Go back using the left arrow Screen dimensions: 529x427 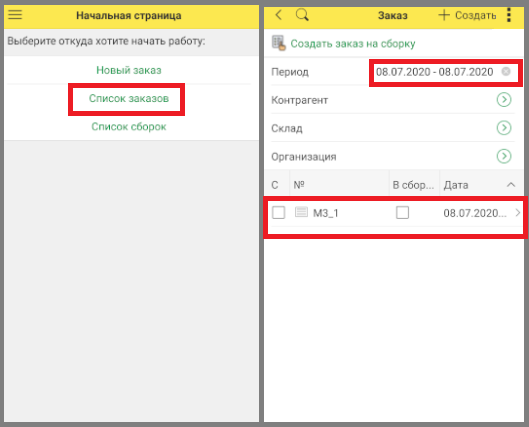[x=279, y=15]
